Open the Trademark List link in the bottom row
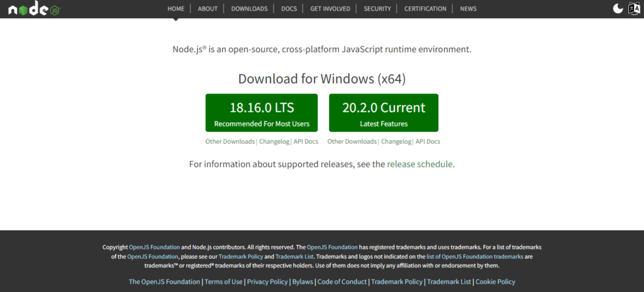Screen dimensions: 644x292 449,282
